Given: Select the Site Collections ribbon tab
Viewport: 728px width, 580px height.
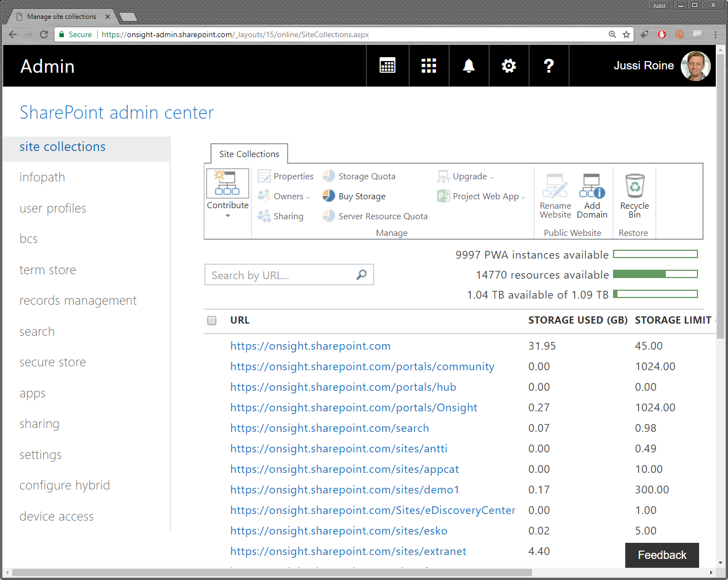Looking at the screenshot, I should [249, 154].
